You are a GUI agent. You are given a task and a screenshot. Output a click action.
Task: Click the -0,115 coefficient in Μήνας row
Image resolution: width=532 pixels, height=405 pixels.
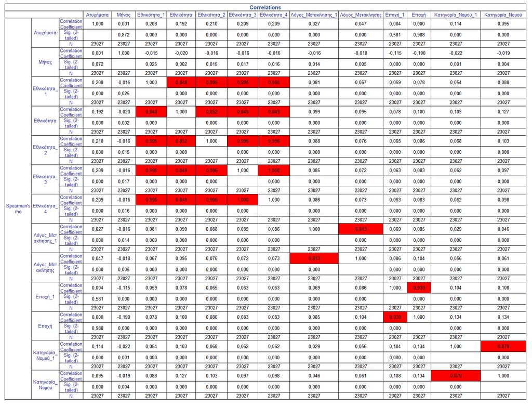tap(395, 53)
